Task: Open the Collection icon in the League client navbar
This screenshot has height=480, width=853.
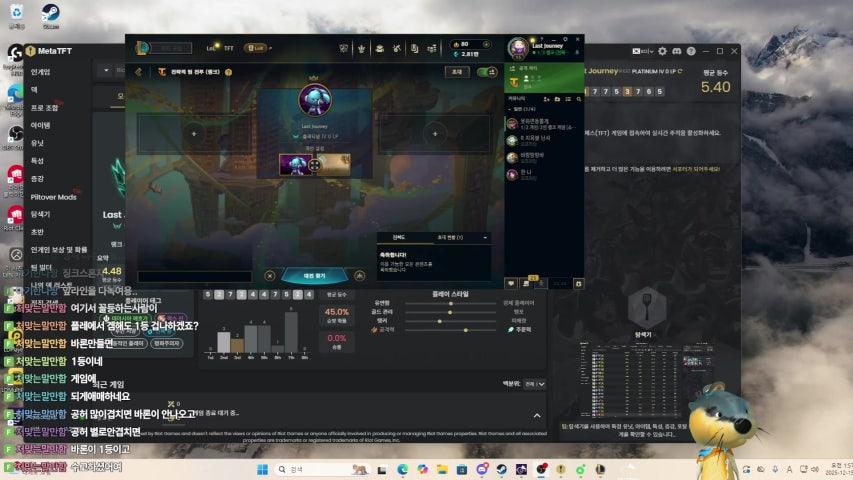Action: point(380,48)
